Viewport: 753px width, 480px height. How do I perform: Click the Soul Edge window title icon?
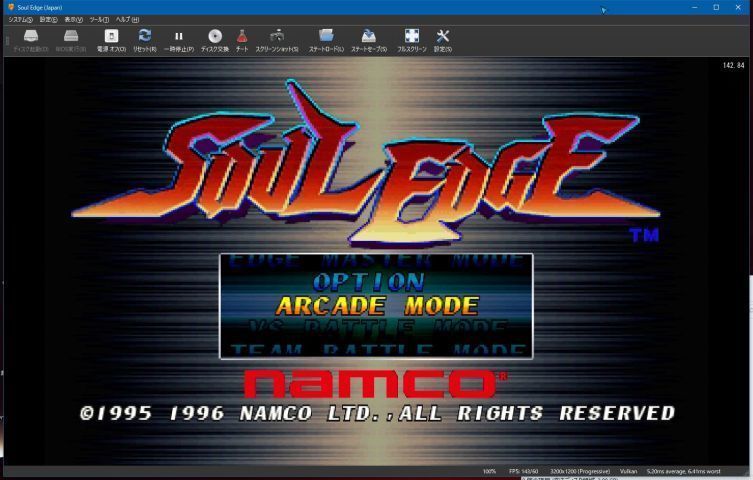coord(11,7)
